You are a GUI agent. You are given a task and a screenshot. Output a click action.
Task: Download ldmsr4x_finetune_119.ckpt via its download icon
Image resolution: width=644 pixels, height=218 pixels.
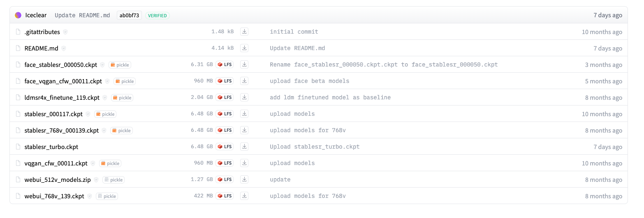244,97
